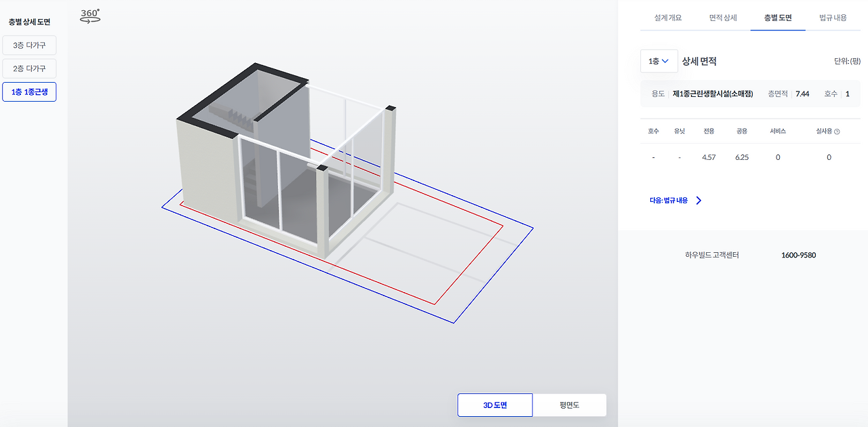Click the chevron arrow beside 다음: 법규 내용
868x427 pixels.
click(699, 201)
